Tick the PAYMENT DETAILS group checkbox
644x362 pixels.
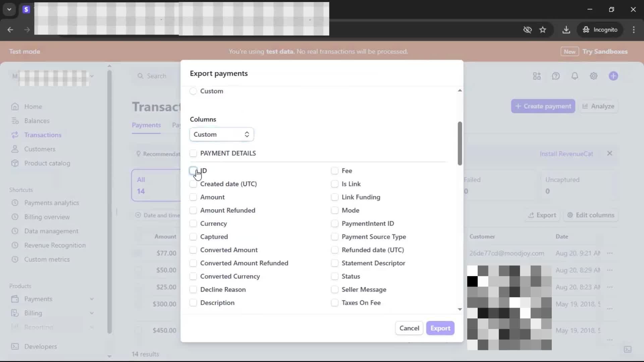click(x=193, y=153)
